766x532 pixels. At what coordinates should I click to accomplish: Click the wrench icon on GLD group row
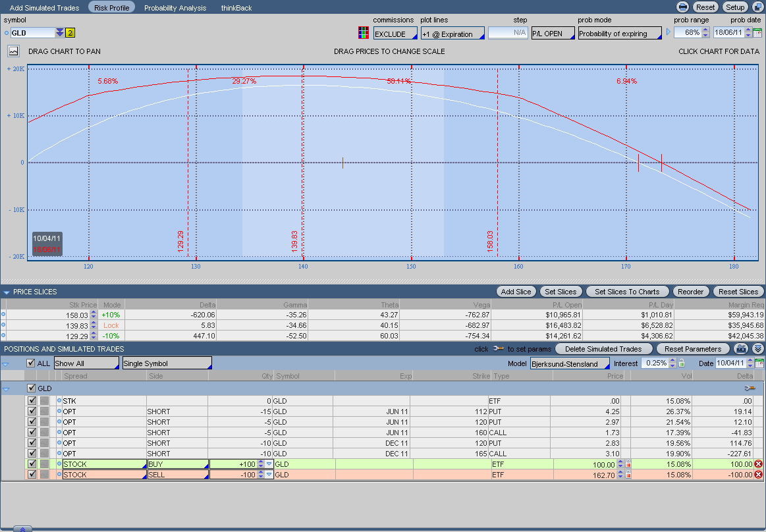[748, 388]
